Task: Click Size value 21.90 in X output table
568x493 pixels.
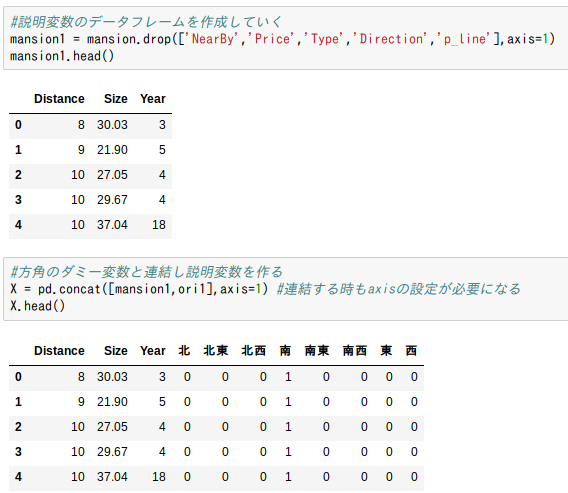Action: [x=112, y=402]
